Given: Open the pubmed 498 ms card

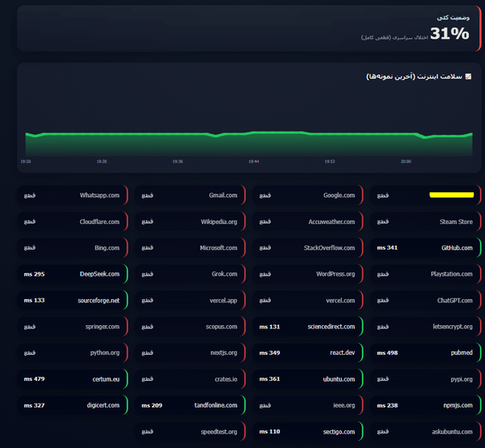Looking at the screenshot, I should click(x=426, y=353).
